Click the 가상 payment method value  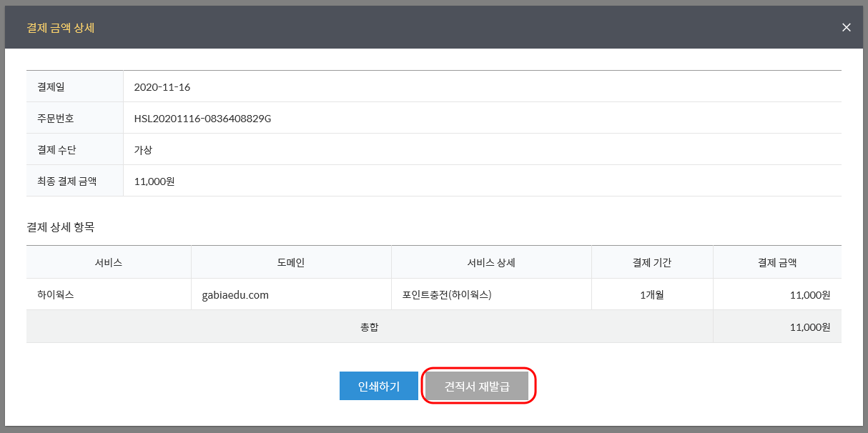pyautogui.click(x=143, y=150)
